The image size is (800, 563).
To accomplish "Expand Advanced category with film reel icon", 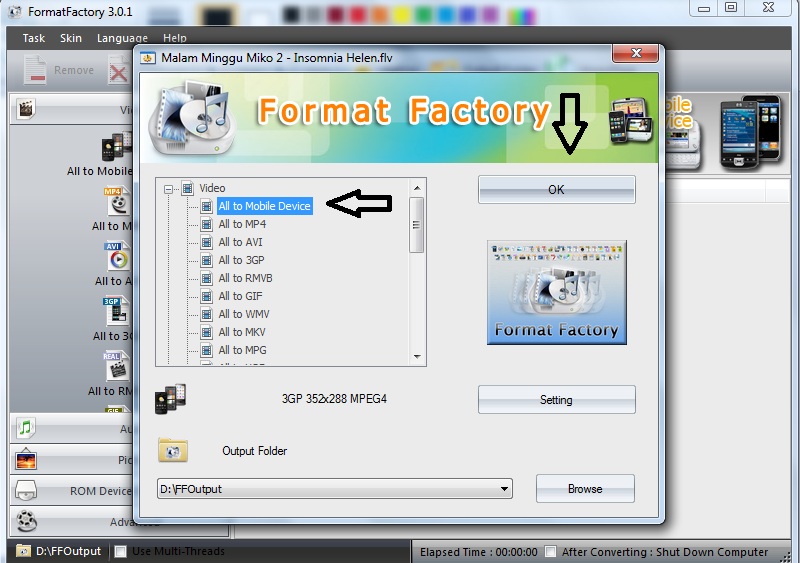I will coord(71,521).
